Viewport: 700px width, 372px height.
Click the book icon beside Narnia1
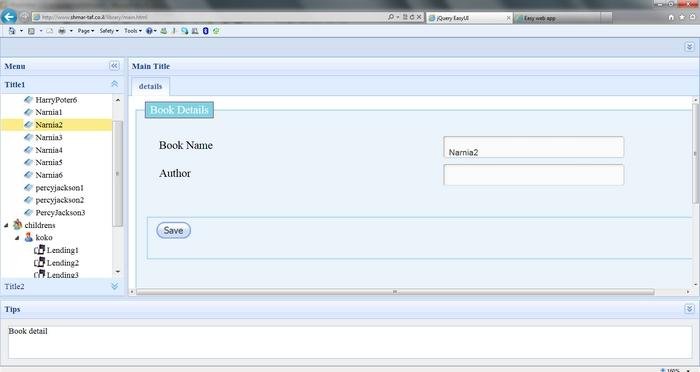click(29, 112)
